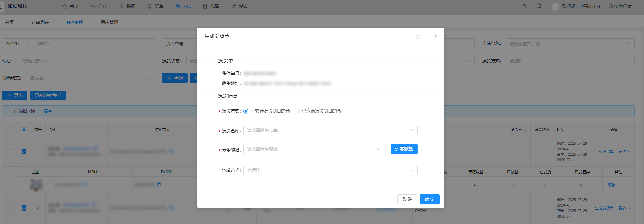The width and height of the screenshot is (644, 224).
Task: Click the 取消 cancel button
Action: [x=407, y=199]
